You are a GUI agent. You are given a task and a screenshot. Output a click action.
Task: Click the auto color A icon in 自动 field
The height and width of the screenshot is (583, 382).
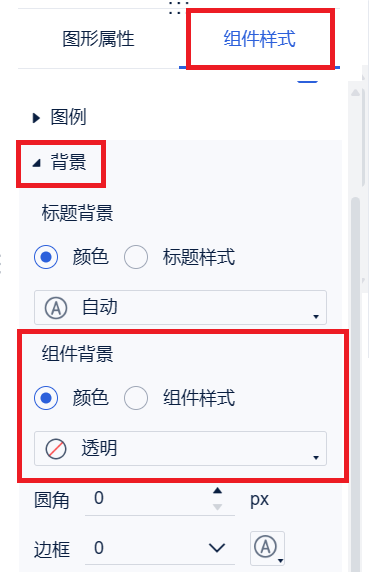coord(56,308)
